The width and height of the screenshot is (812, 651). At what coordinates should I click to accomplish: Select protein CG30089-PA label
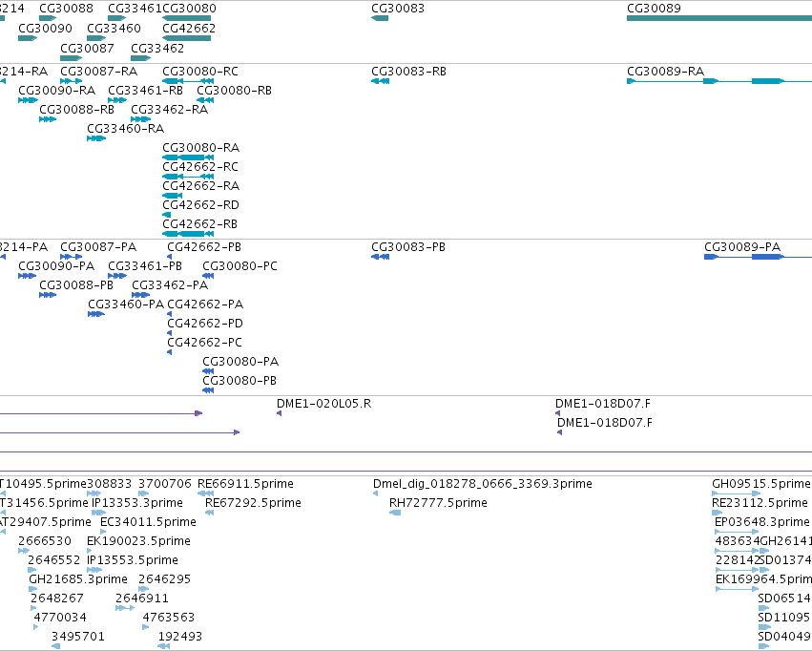pyautogui.click(x=742, y=247)
